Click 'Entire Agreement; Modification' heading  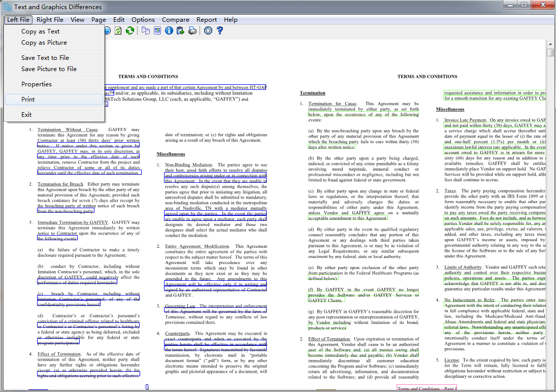[x=197, y=246]
